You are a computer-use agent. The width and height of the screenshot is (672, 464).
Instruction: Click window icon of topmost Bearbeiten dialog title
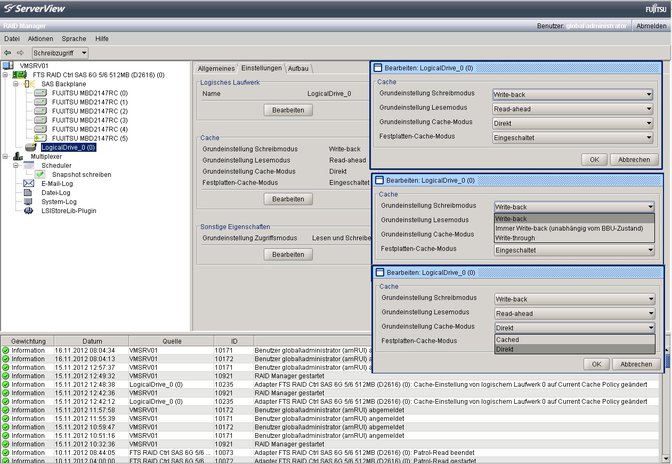point(378,68)
